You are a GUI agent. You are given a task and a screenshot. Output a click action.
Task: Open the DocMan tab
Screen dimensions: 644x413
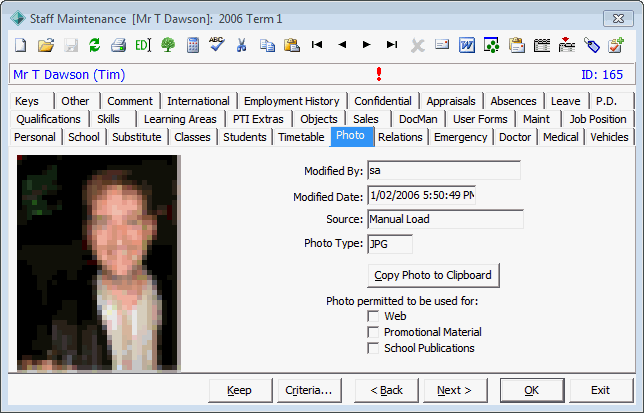[x=418, y=119]
